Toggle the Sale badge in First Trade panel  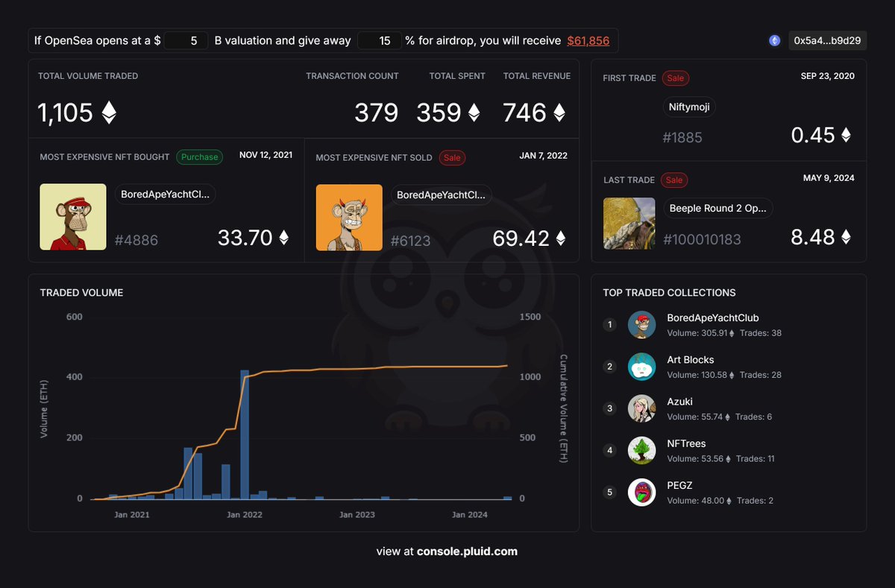coord(674,78)
